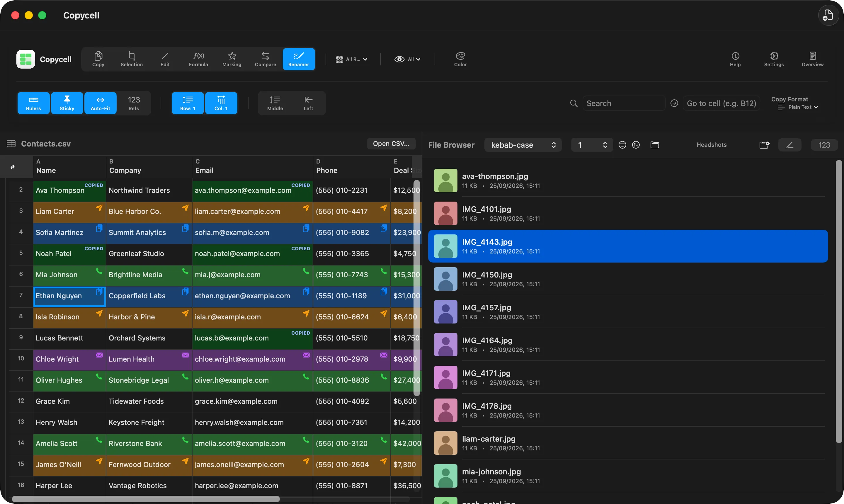Open folder icon in File Browser

(654, 145)
